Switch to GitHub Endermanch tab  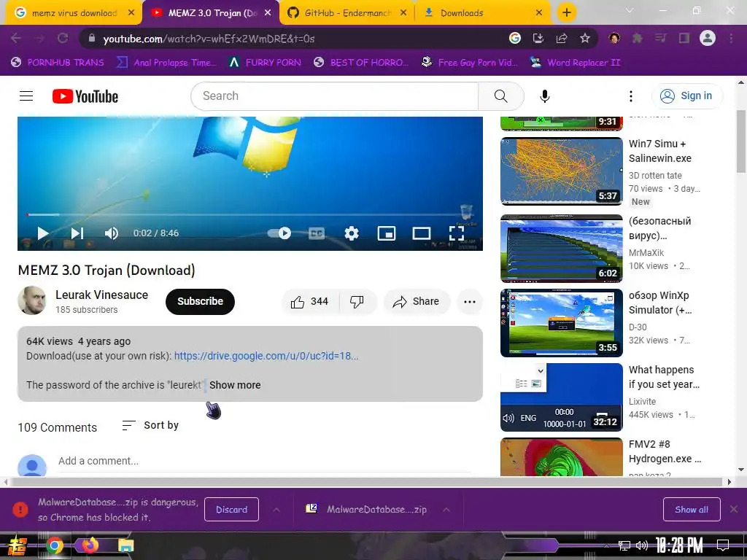point(347,13)
